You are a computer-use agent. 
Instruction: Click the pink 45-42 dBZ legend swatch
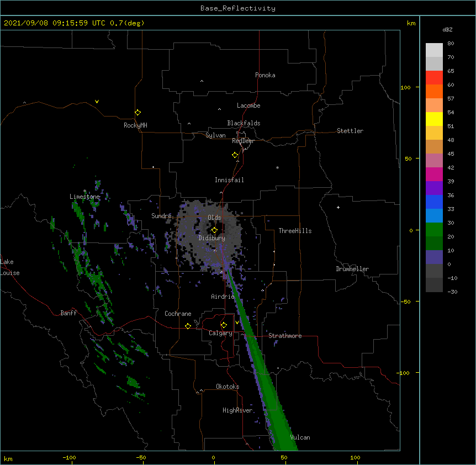[434, 161]
